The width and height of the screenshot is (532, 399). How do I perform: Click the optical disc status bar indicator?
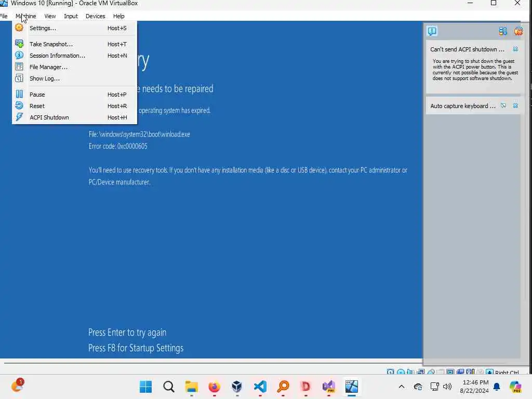pyautogui.click(x=401, y=372)
